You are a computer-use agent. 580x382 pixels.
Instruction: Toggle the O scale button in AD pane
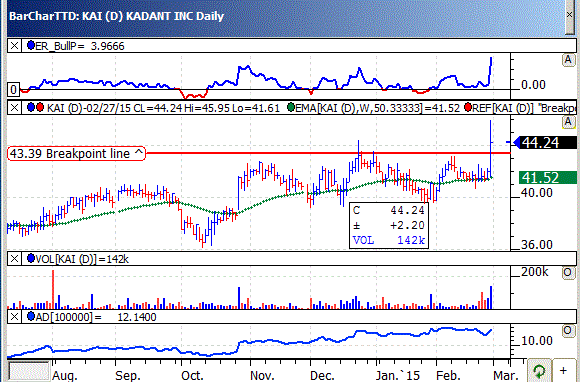pyautogui.click(x=568, y=331)
